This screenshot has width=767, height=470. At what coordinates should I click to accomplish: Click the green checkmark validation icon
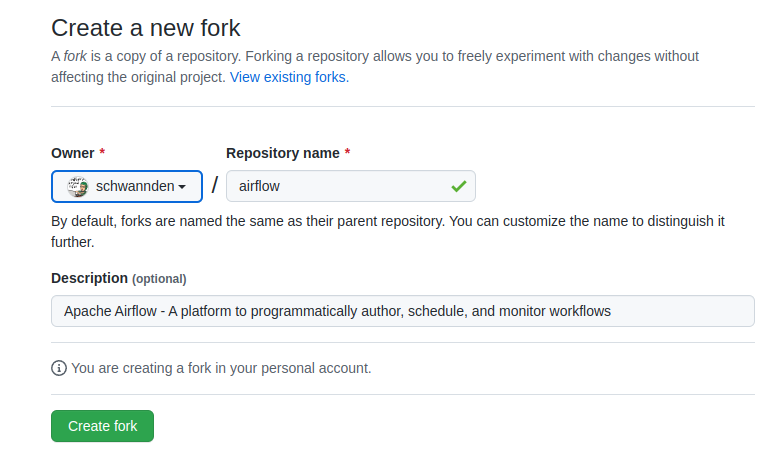pos(458,186)
